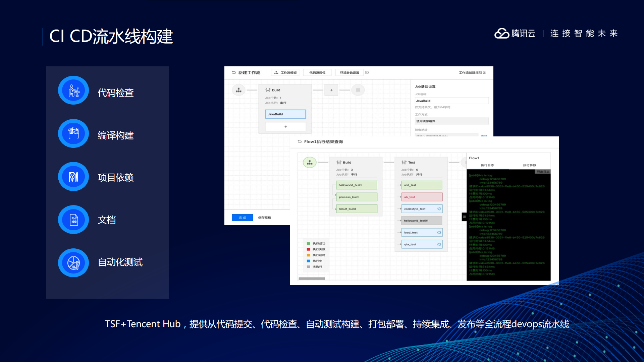Image resolution: width=644 pixels, height=362 pixels.
Task: Click the 保存草稿 button
Action: point(264,218)
